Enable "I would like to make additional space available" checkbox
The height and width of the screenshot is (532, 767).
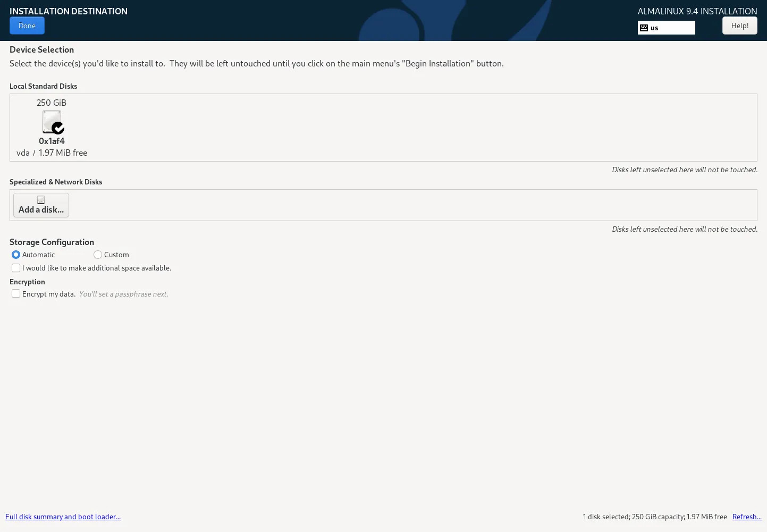pos(16,268)
